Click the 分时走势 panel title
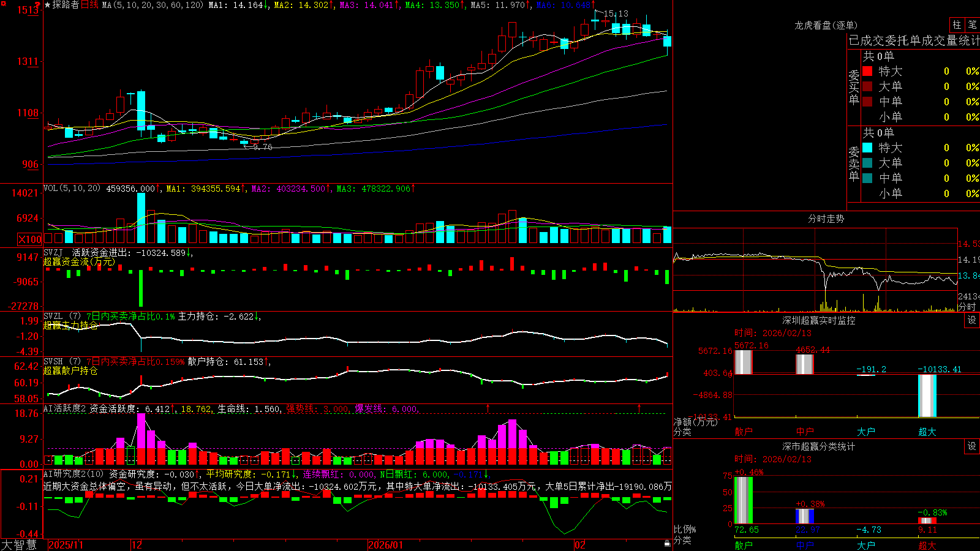The height and width of the screenshot is (551, 980). coord(826,219)
